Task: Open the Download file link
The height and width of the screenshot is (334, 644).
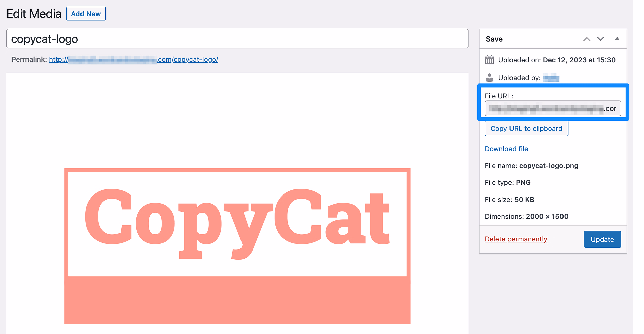Action: point(506,149)
